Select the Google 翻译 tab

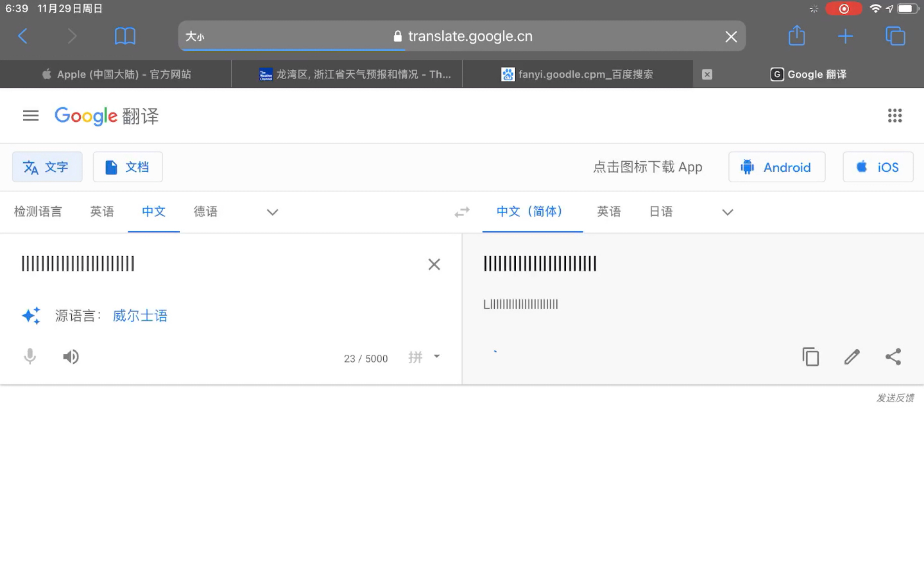(808, 74)
